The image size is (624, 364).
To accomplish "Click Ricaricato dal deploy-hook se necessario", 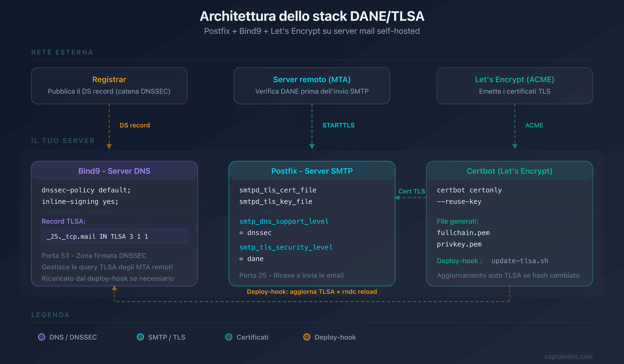I will (108, 278).
